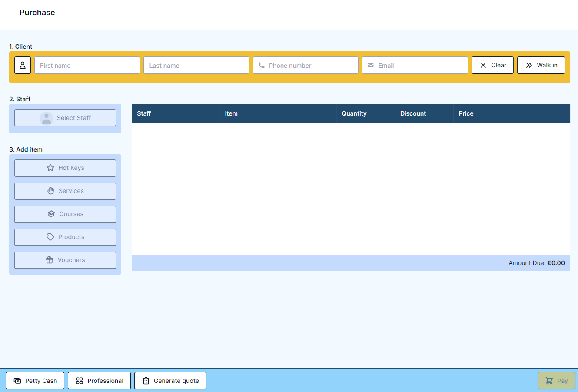Open the Petty Cash dialog

(x=35, y=381)
